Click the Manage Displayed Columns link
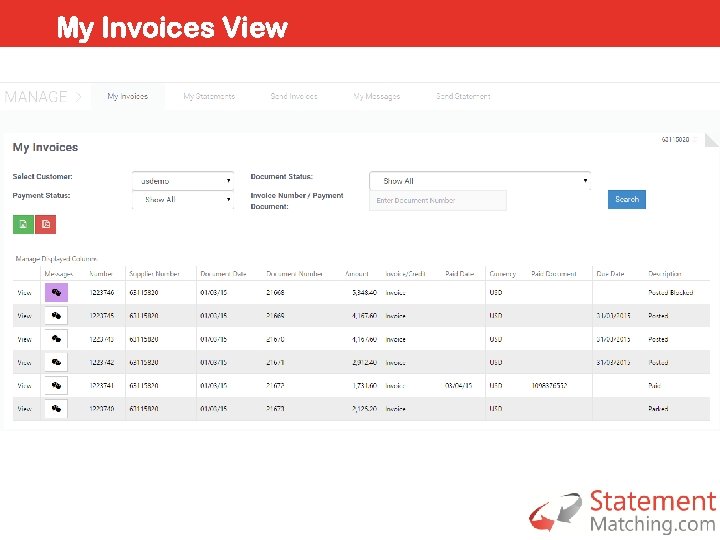Viewport: 720px width, 540px height. click(56, 259)
